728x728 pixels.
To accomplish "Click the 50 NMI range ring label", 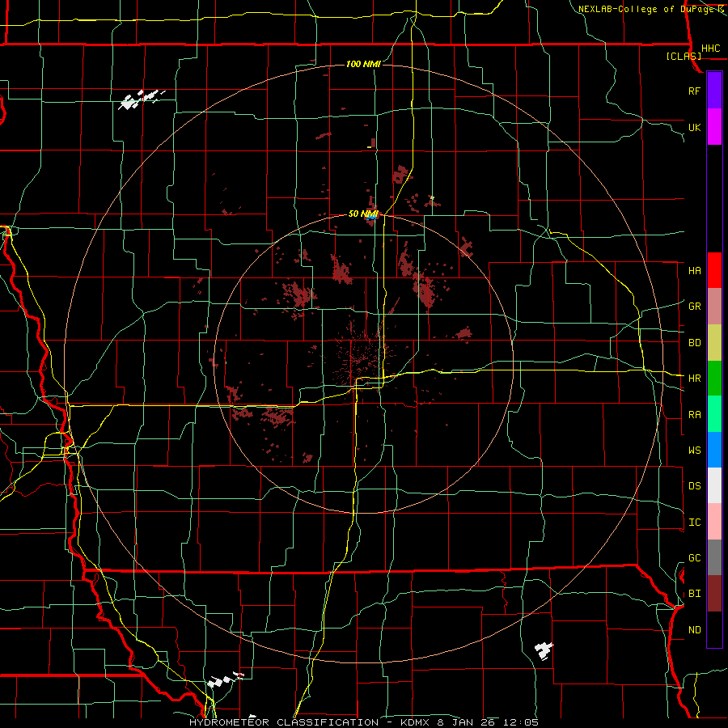I will (363, 214).
